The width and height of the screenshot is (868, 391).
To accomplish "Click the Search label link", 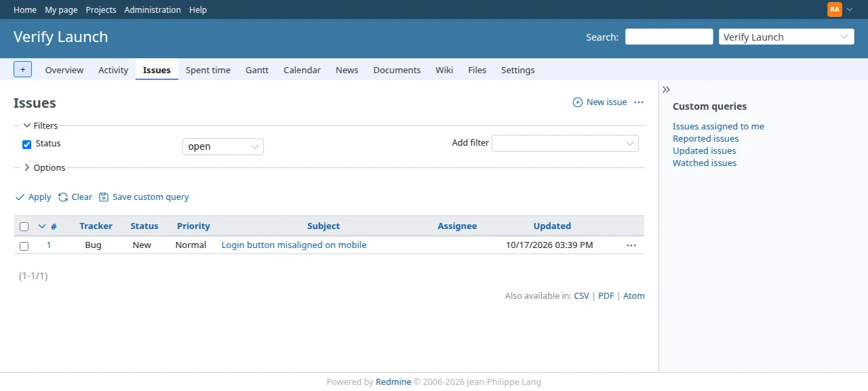I will 601,37.
